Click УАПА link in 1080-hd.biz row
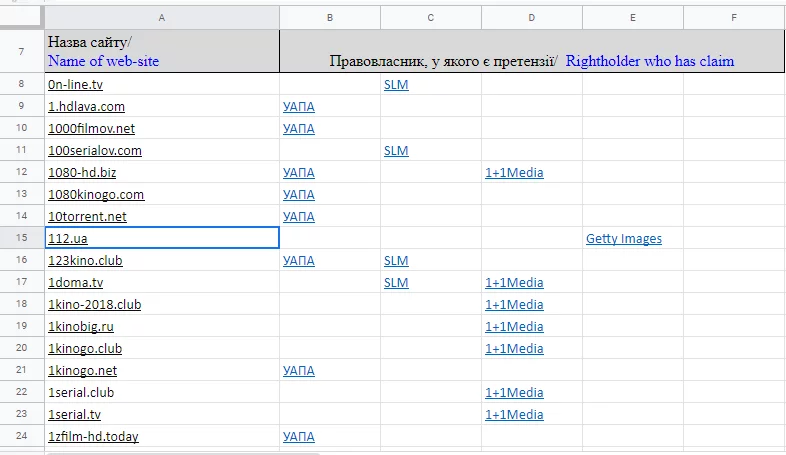Viewport: 786px width, 455px height. pyautogui.click(x=299, y=173)
